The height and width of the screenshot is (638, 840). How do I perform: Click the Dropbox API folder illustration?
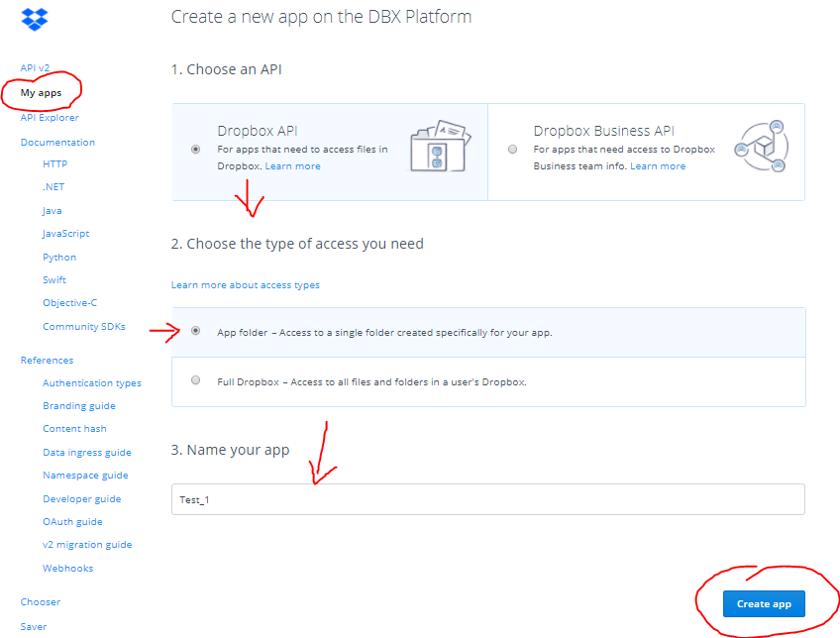pyautogui.click(x=441, y=147)
